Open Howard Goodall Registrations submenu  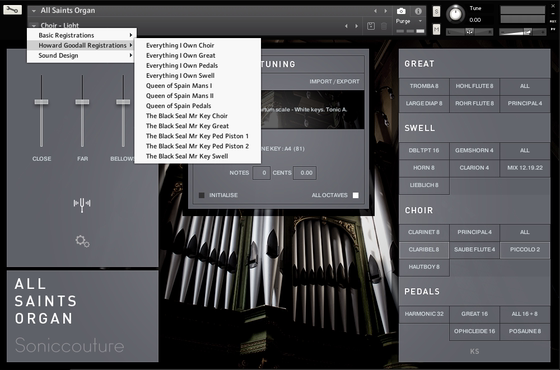tap(82, 45)
